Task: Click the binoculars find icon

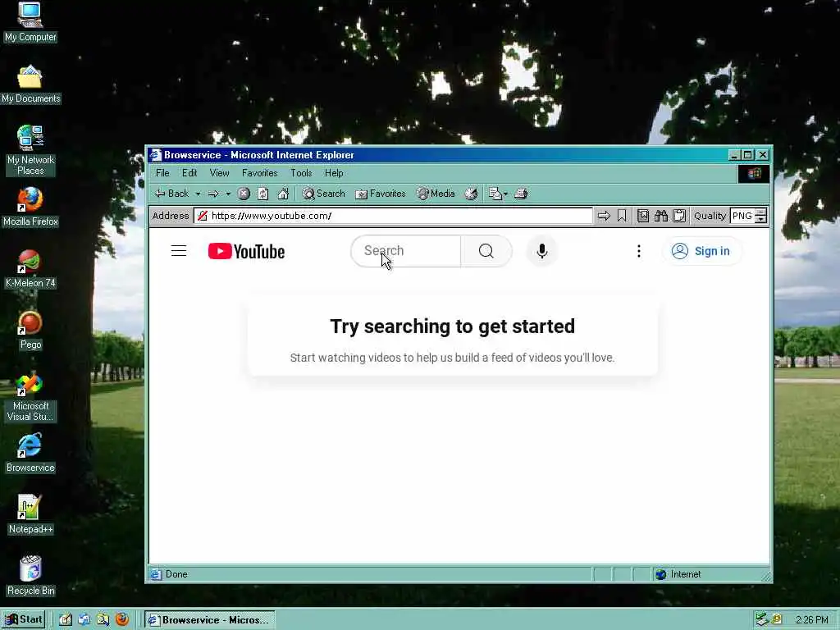Action: tap(661, 216)
